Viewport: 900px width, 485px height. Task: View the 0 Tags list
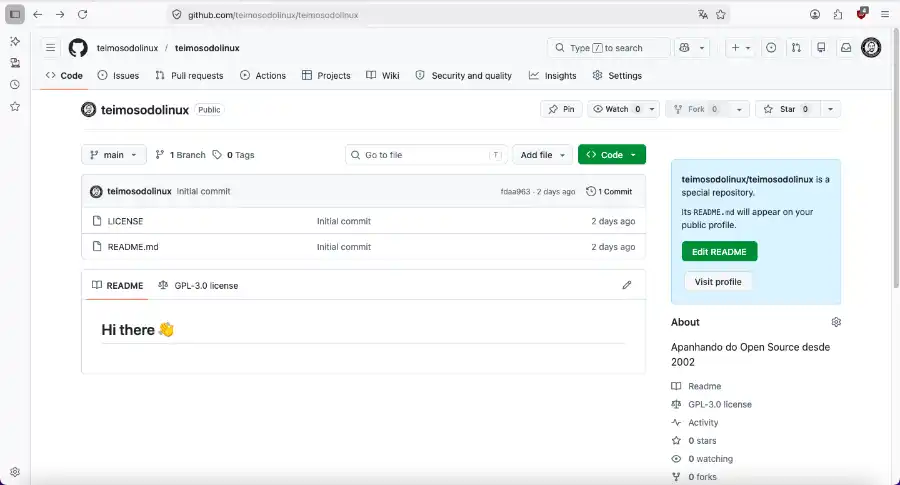234,154
